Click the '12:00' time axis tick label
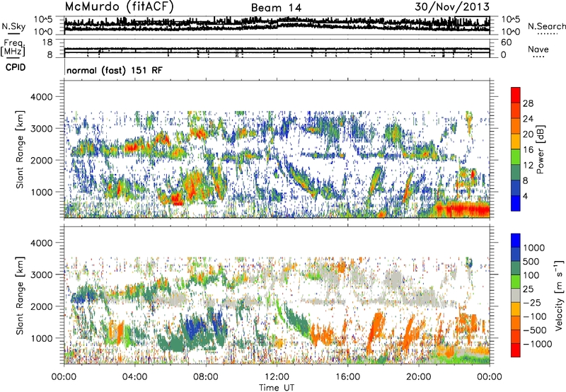The width and height of the screenshot is (566, 392). [277, 377]
